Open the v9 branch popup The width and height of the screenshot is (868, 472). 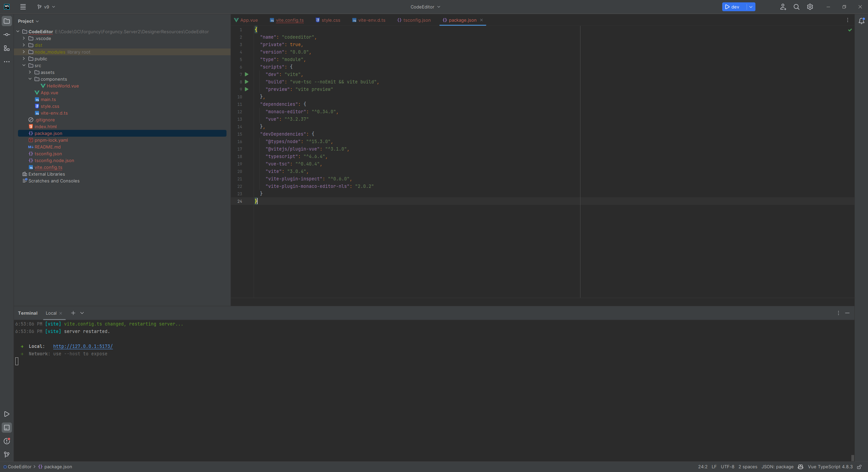coord(46,7)
